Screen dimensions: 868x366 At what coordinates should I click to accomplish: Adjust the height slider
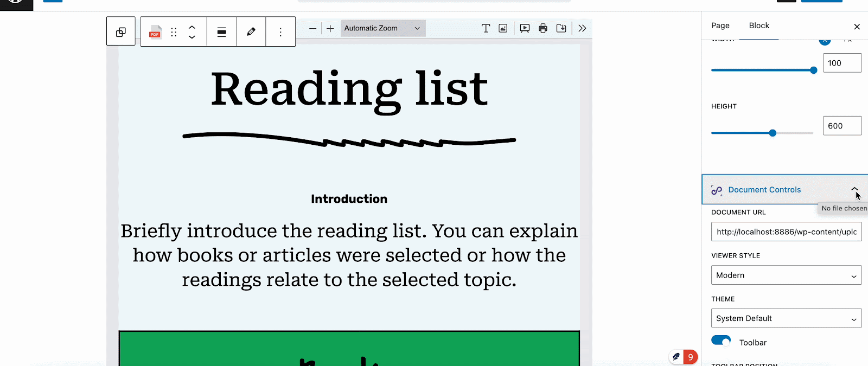(x=762, y=133)
